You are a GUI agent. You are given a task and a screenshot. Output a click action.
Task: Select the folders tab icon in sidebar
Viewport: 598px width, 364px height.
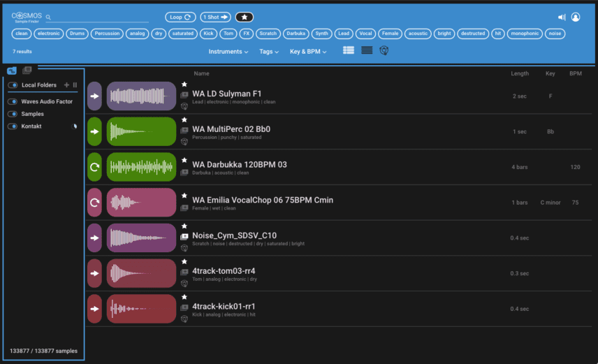pyautogui.click(x=12, y=71)
